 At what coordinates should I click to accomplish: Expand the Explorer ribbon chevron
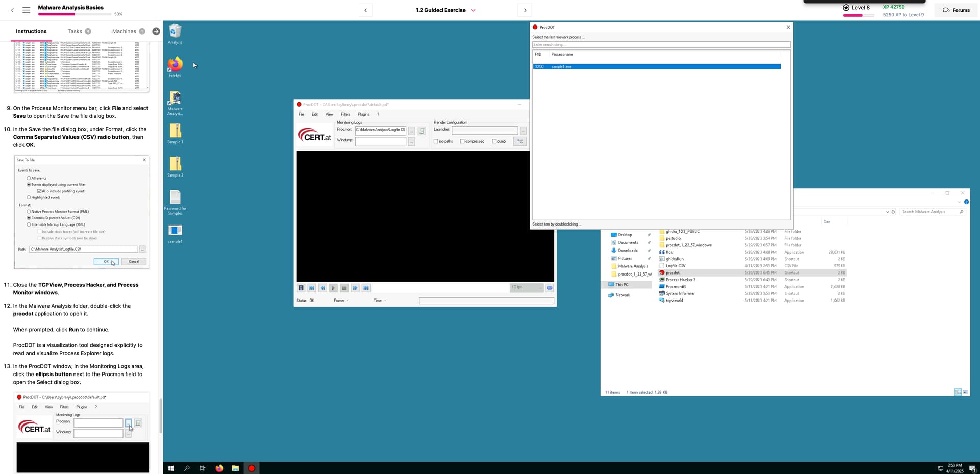[959, 202]
